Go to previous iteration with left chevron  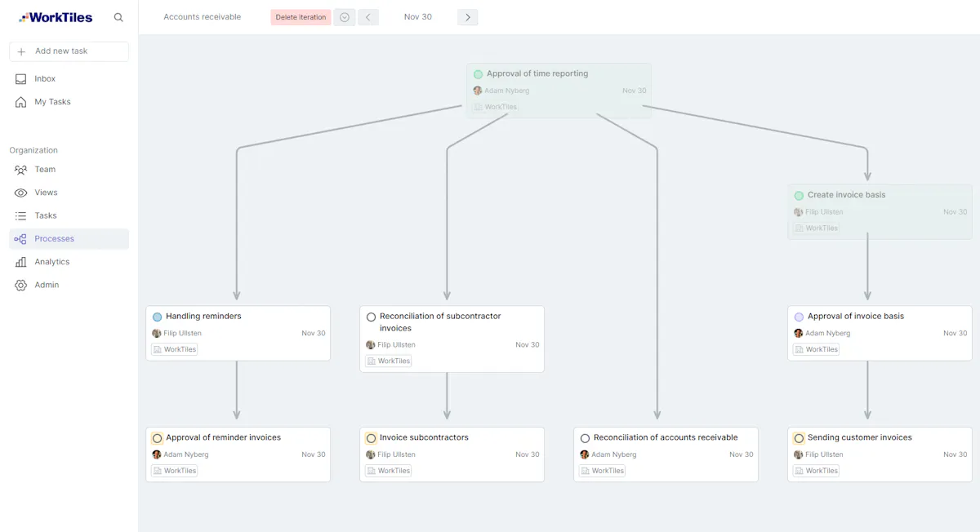point(368,17)
